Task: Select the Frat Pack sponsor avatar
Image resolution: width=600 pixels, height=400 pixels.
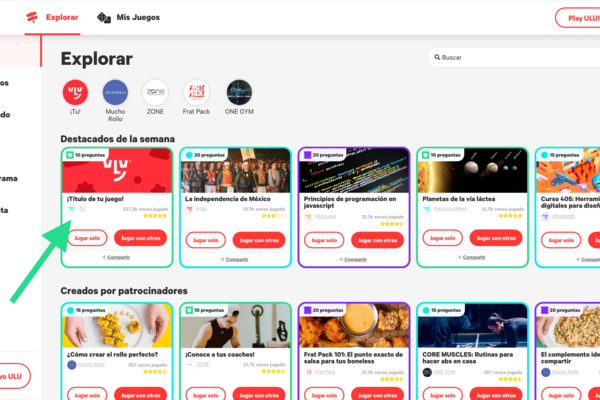Action: click(196, 92)
